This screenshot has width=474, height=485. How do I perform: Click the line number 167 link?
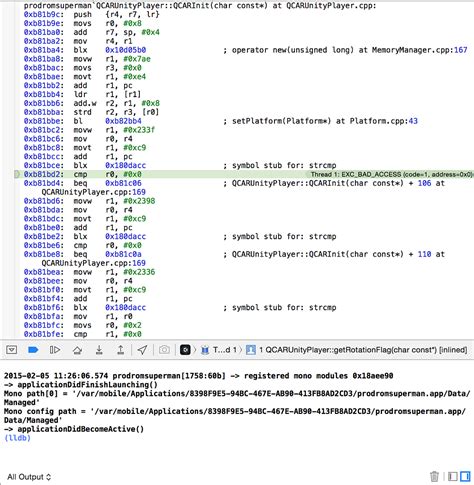tap(460, 50)
